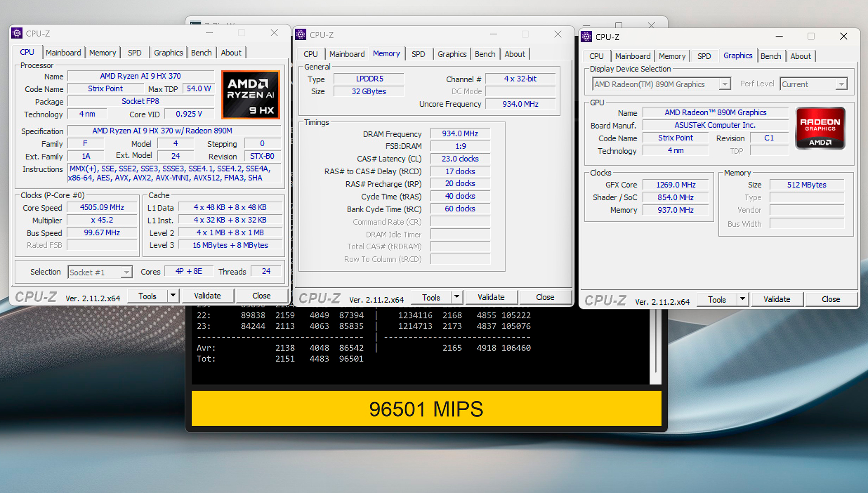This screenshot has width=868, height=493.
Task: Click the AMD Ryzen AI 9 HX logo
Action: point(250,95)
